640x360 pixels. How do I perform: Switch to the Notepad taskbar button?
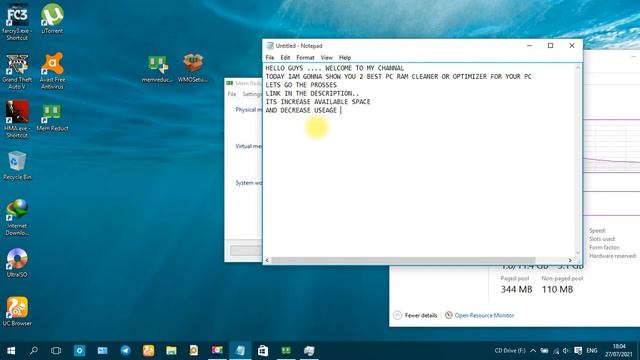point(240,351)
